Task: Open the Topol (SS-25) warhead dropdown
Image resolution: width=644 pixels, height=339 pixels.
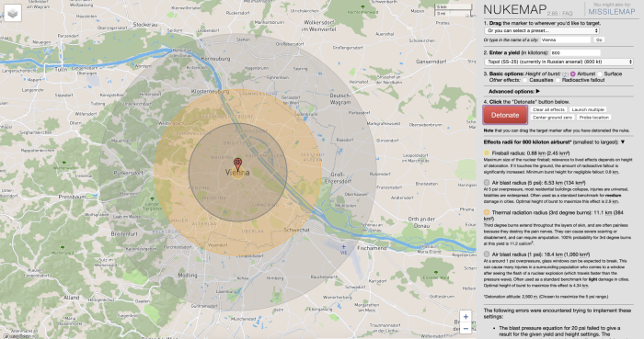Action: click(x=558, y=62)
